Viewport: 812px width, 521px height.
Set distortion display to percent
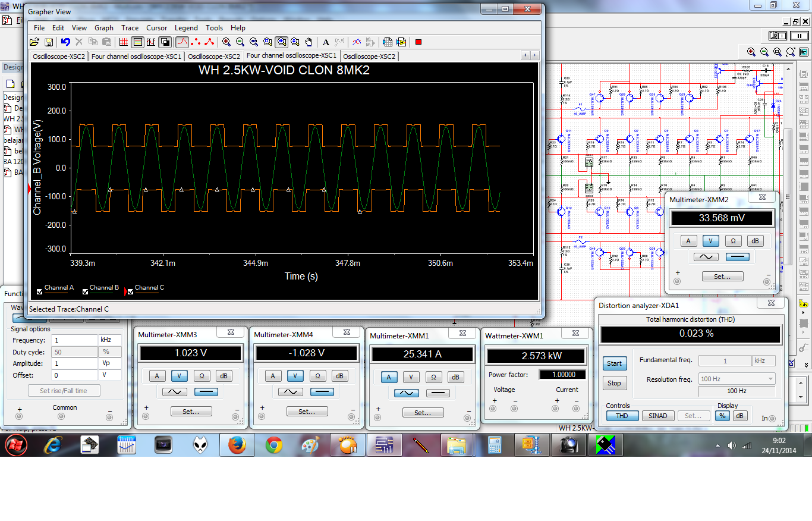pos(722,416)
